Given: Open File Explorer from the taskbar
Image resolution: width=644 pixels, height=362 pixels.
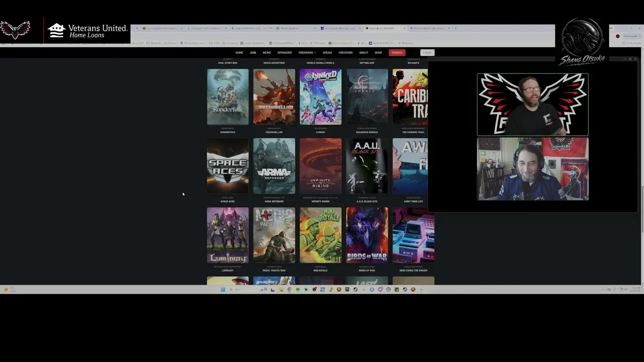Looking at the screenshot, I should tap(281, 290).
